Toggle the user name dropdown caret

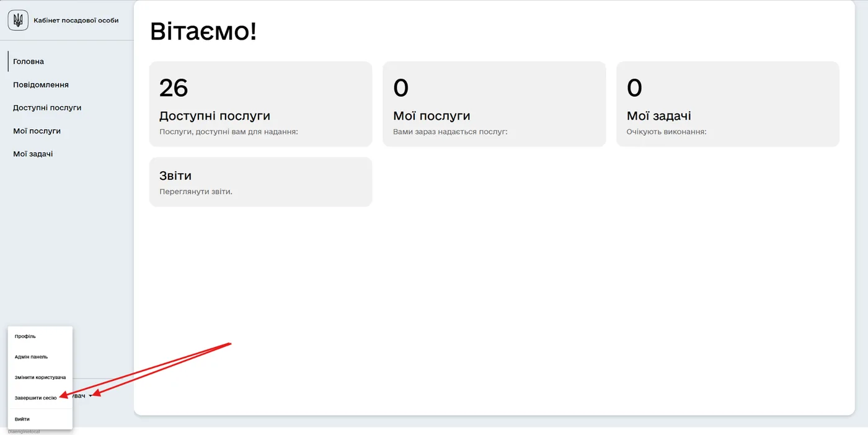[91, 396]
